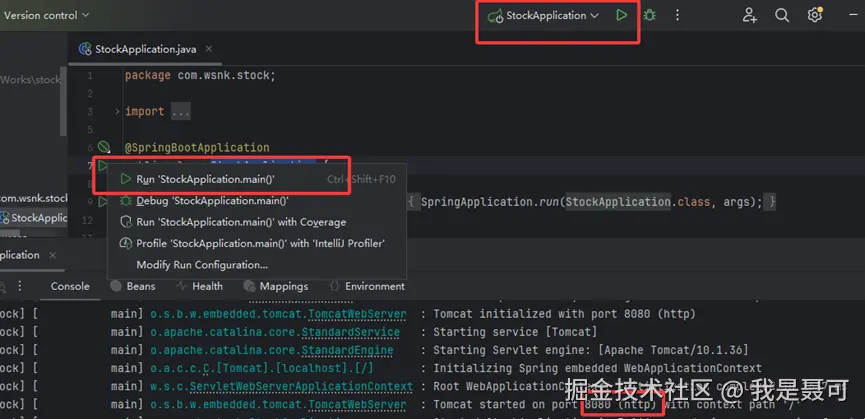The image size is (865, 419).
Task: Select Run 'StockApplication.main()' with Coverage
Action: pos(257,222)
